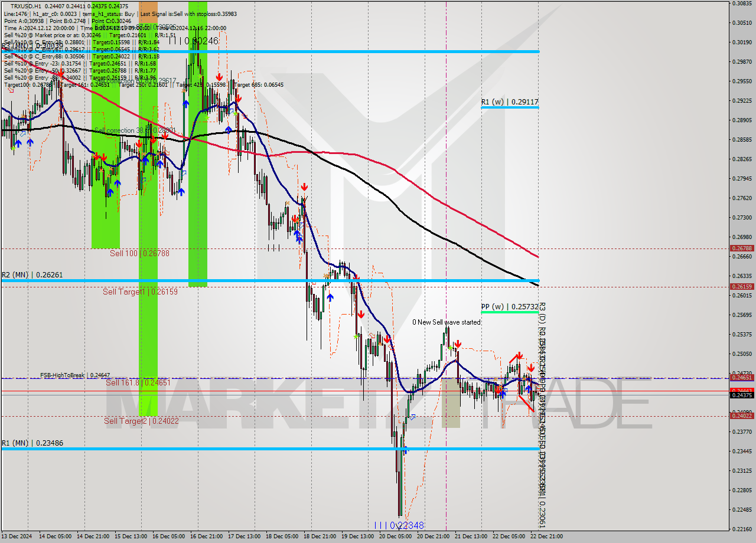Click the red 0.24022 price tag on axis
Screen dimensions: 756x543
pos(742,416)
